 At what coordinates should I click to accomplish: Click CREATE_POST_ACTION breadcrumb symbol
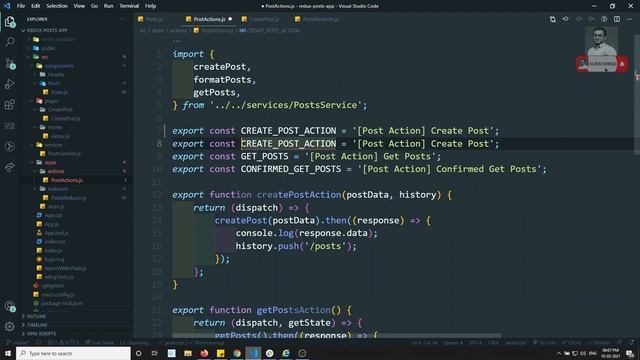[x=270, y=30]
